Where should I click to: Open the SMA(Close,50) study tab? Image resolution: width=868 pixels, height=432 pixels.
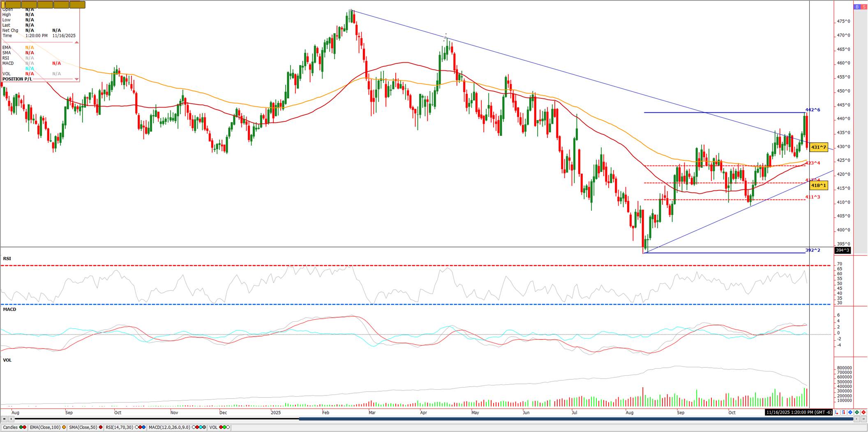click(86, 427)
